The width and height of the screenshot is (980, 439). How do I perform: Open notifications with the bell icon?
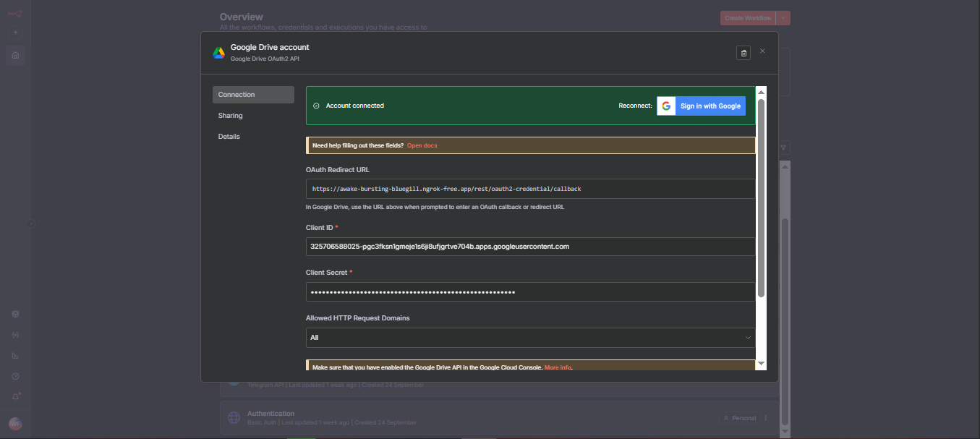(15, 396)
